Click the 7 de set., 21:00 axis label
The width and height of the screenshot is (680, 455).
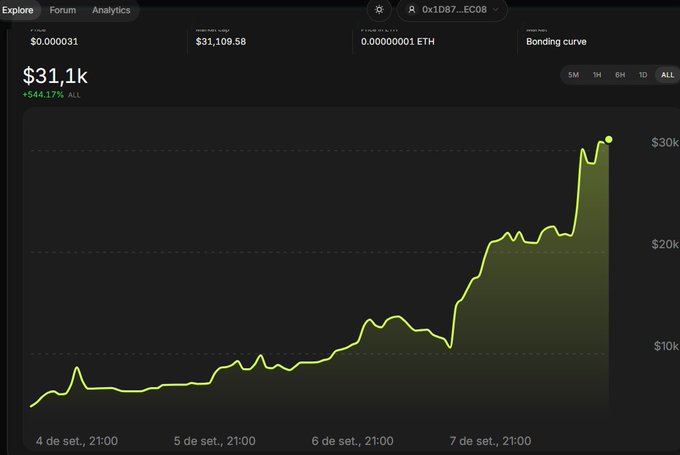pos(490,441)
